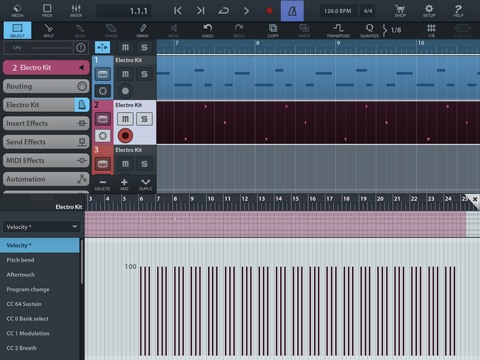Add a new track
480x360 pixels.
(x=124, y=184)
